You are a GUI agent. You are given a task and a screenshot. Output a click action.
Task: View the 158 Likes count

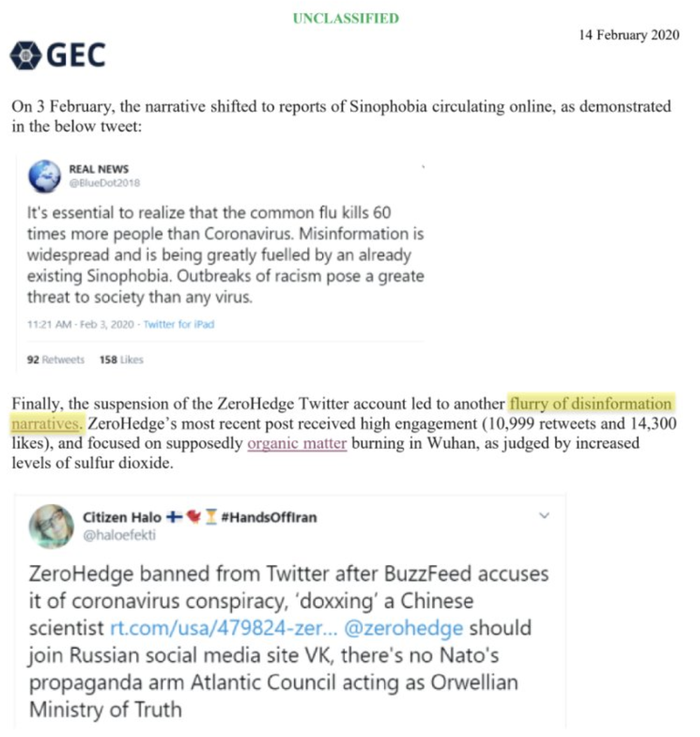(x=121, y=360)
